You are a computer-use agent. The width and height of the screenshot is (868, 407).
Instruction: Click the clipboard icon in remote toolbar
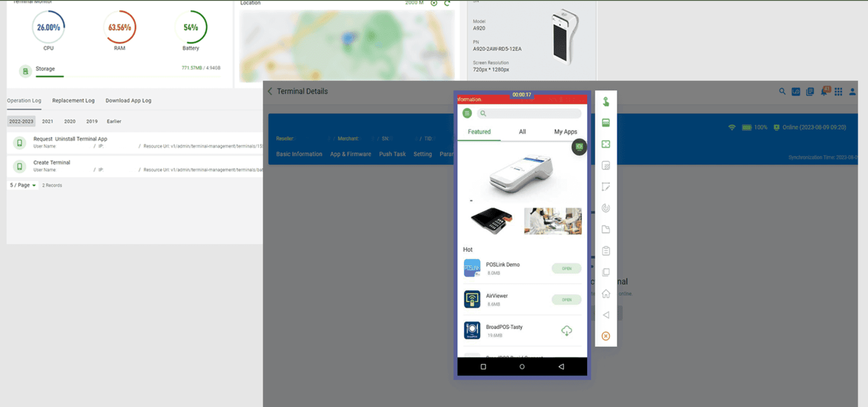(x=606, y=251)
